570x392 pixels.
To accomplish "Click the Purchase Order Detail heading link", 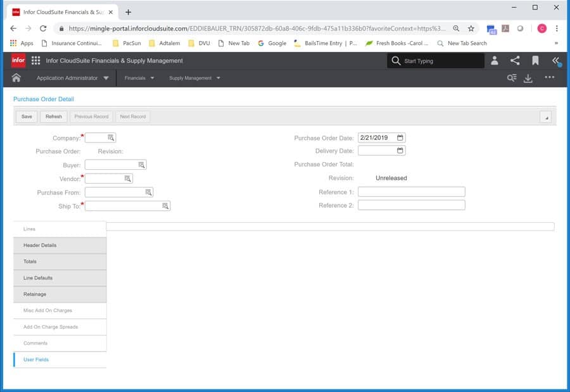I will [x=44, y=99].
